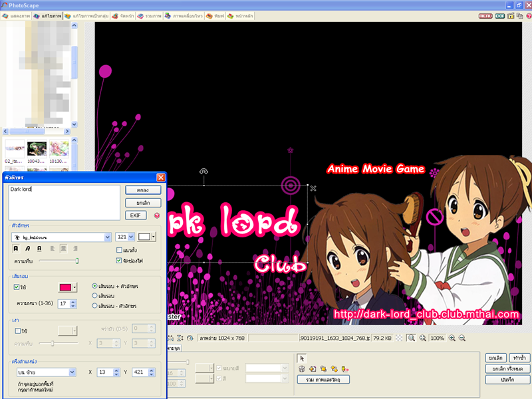Set text alignment to center
The image size is (532, 399).
(x=63, y=249)
